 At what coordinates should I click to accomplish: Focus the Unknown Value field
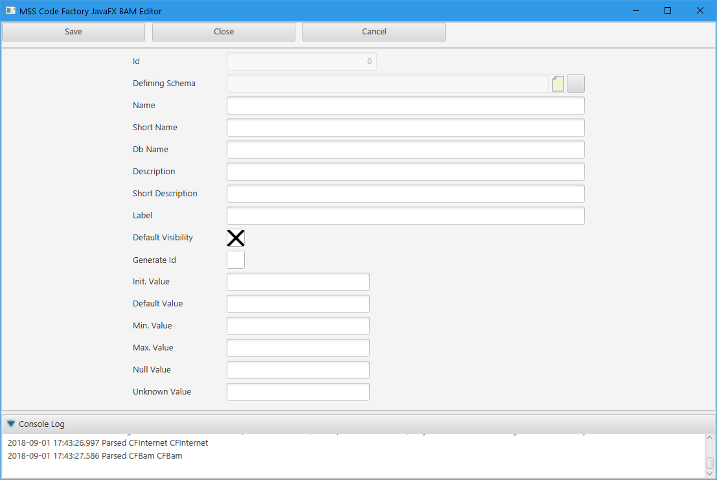coord(298,392)
